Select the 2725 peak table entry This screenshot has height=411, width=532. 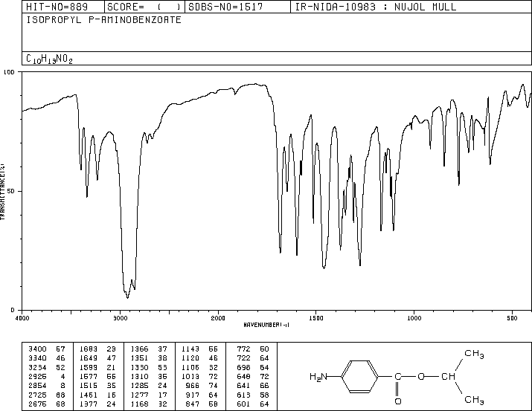47,395
